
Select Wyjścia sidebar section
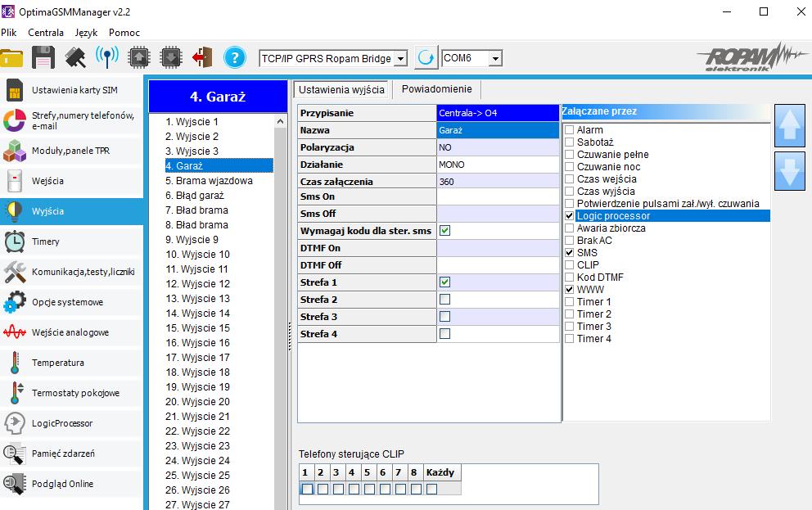coord(71,211)
